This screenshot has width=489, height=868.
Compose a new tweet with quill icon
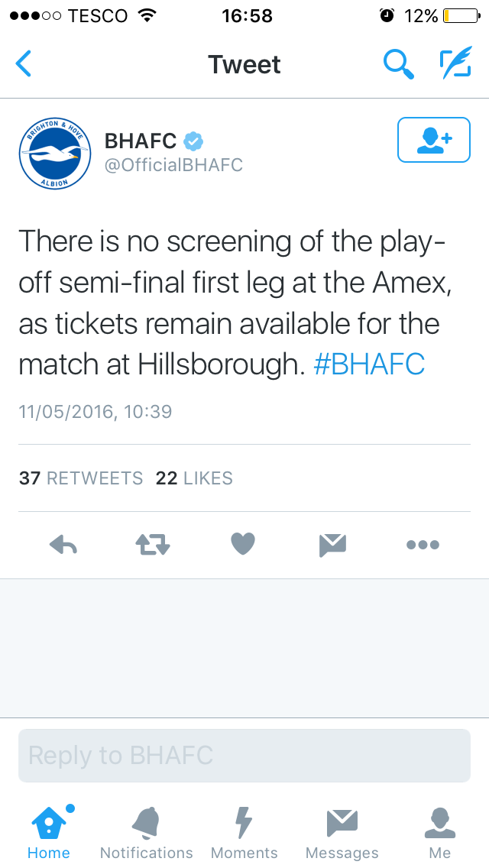click(x=455, y=64)
